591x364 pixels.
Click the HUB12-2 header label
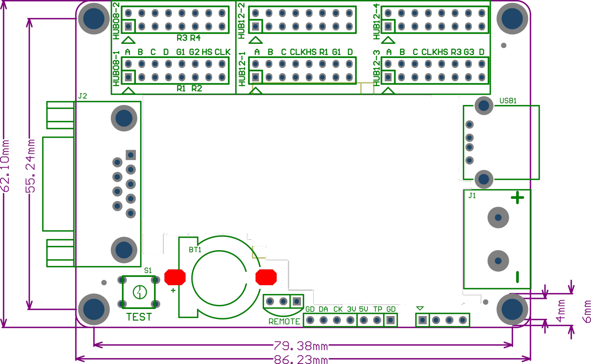(x=241, y=21)
